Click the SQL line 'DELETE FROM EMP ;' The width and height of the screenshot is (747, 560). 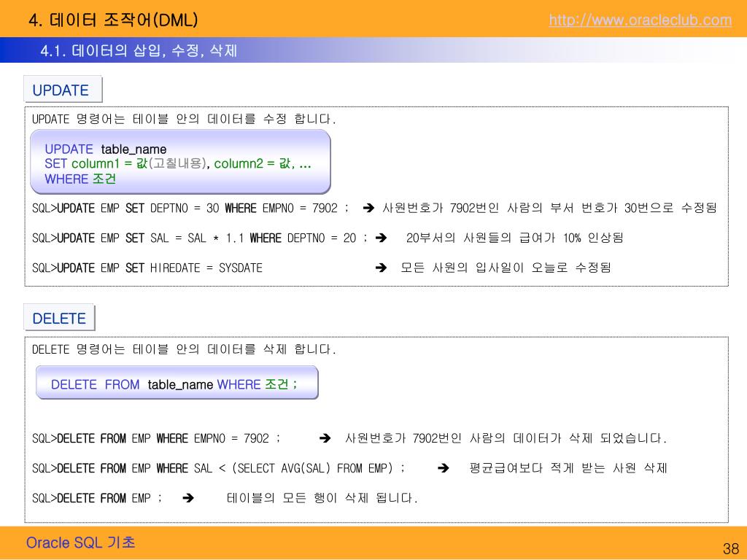click(x=97, y=498)
